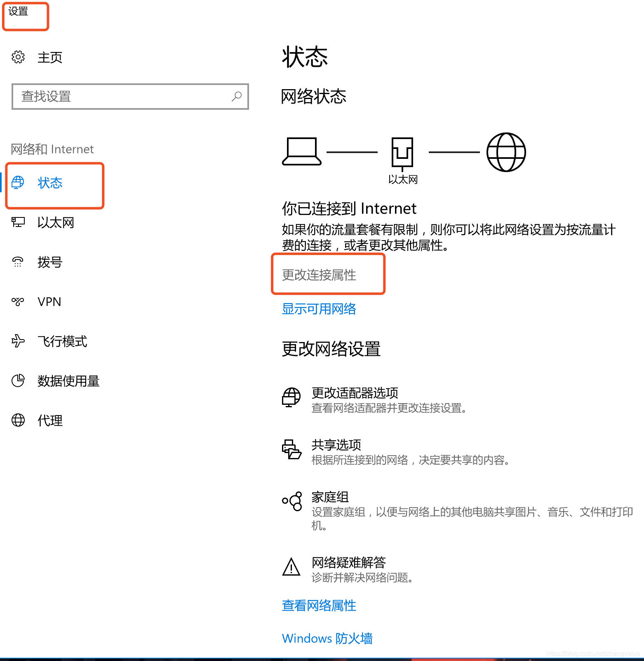Open the 代理 proxy settings section
The height and width of the screenshot is (661, 644).
(x=50, y=420)
